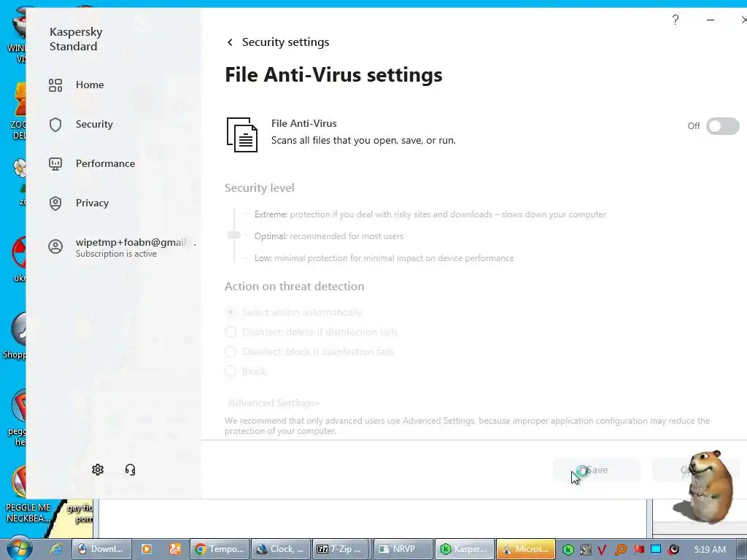Image resolution: width=747 pixels, height=560 pixels.
Task: Select 'Disinfect; block if disinfection fails' option
Action: [x=231, y=352]
